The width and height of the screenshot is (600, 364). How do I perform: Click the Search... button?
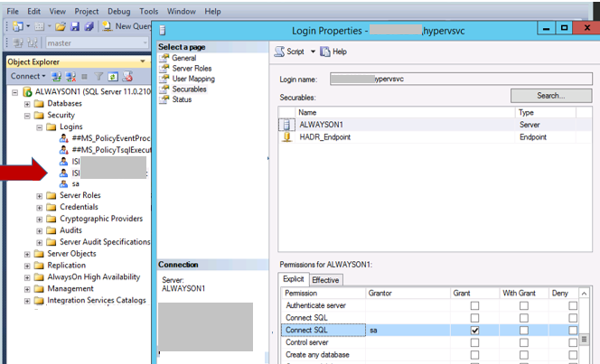[551, 96]
